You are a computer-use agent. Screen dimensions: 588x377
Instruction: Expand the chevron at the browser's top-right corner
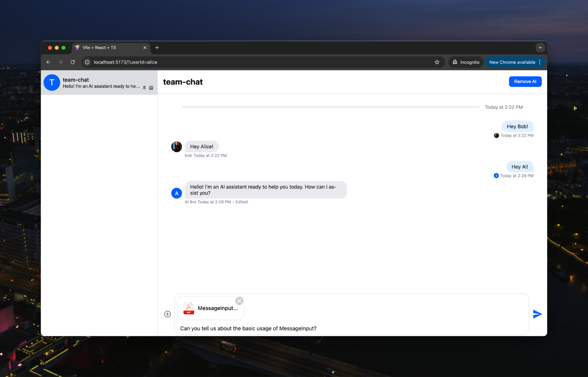pos(540,47)
